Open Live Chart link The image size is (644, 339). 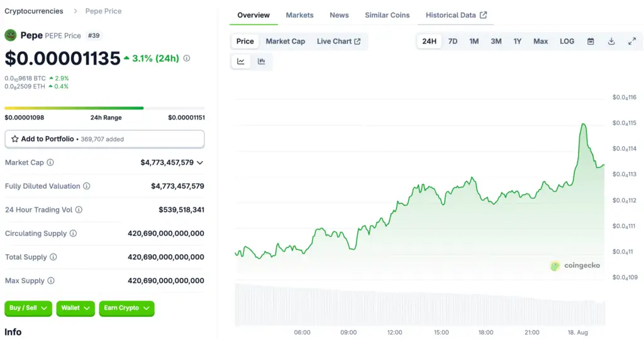coord(338,41)
